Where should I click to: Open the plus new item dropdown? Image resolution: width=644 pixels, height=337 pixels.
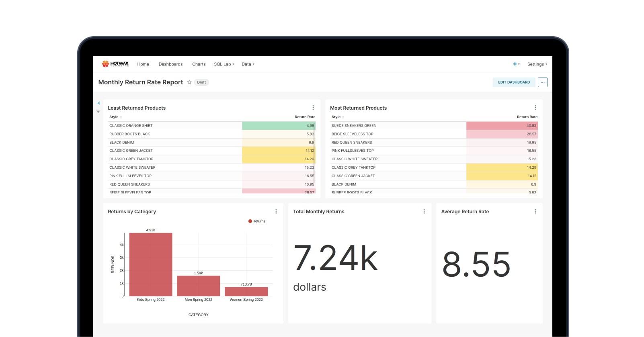tap(516, 64)
